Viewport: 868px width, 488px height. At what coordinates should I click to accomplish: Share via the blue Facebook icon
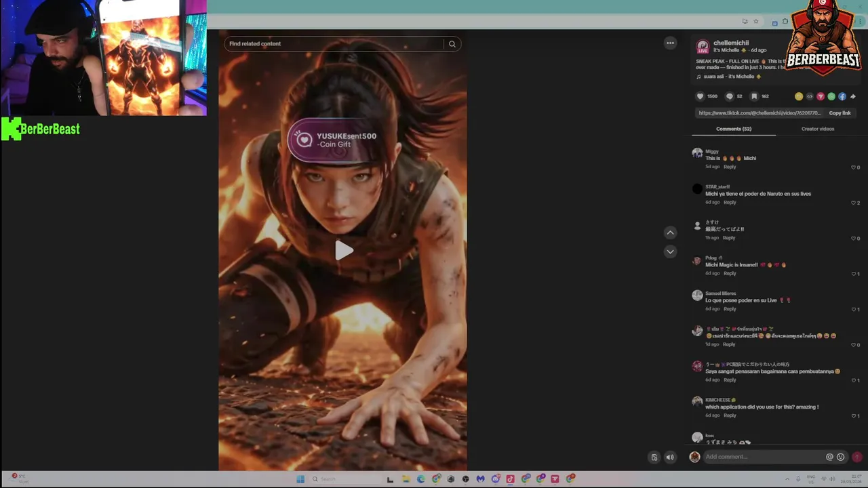pos(842,96)
